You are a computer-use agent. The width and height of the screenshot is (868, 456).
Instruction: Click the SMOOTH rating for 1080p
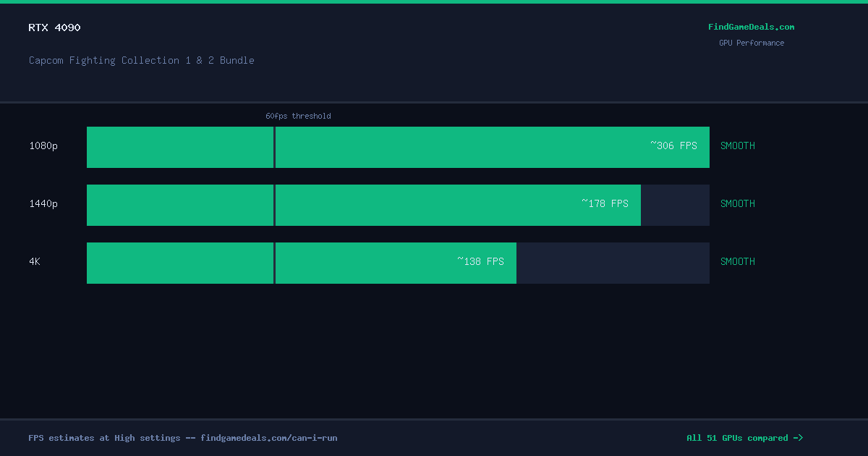[x=738, y=145]
